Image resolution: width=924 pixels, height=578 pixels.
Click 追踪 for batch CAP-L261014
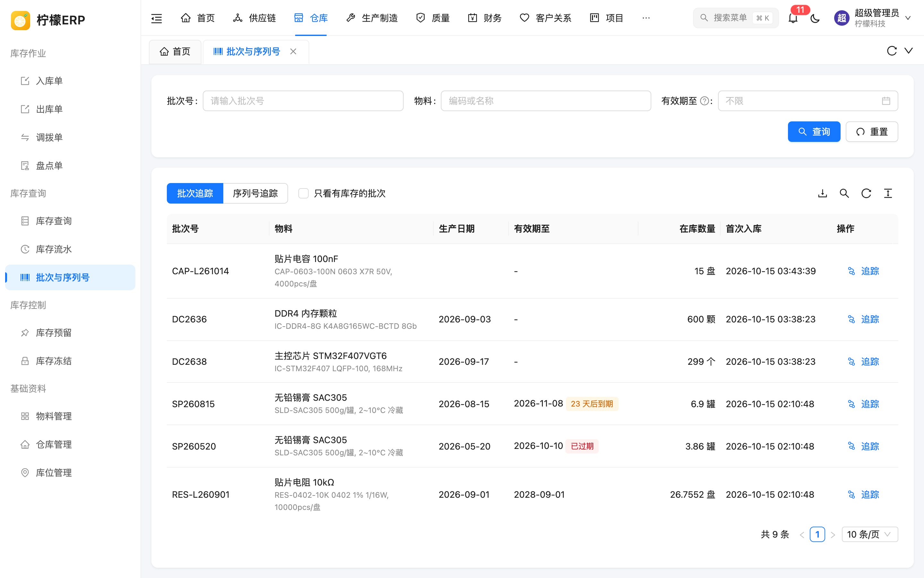[863, 271]
